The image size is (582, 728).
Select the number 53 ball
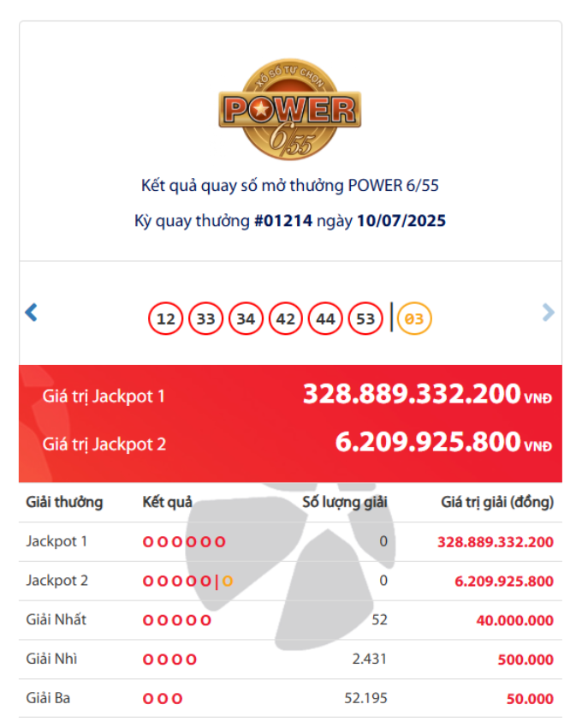coord(365,319)
